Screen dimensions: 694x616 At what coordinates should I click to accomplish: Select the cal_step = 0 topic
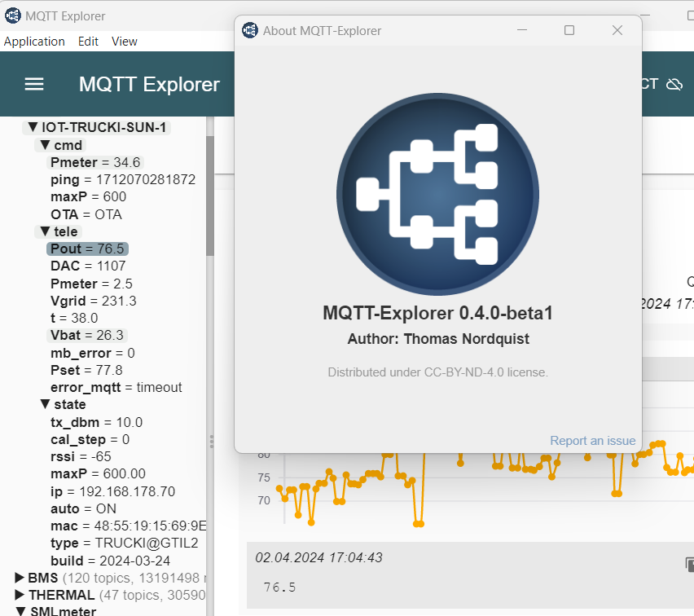tap(90, 440)
